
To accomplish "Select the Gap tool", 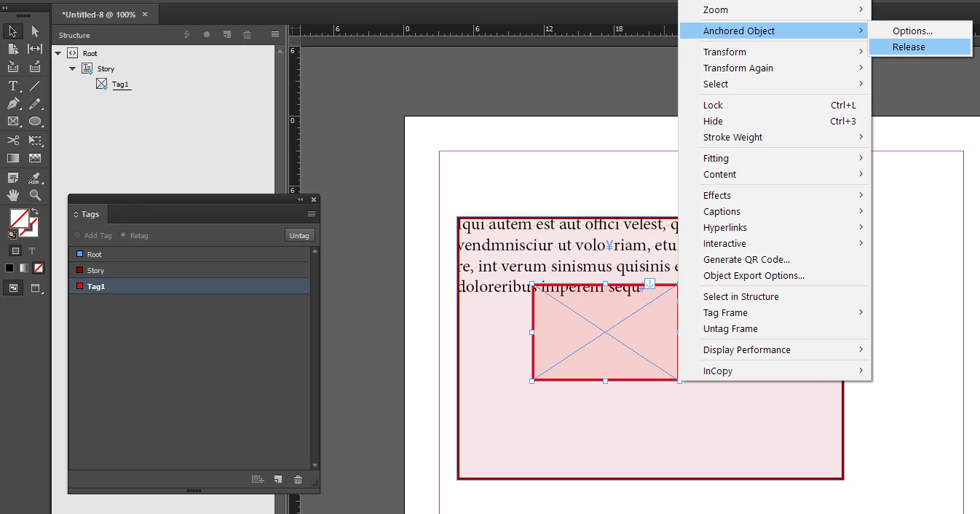I will click(35, 49).
